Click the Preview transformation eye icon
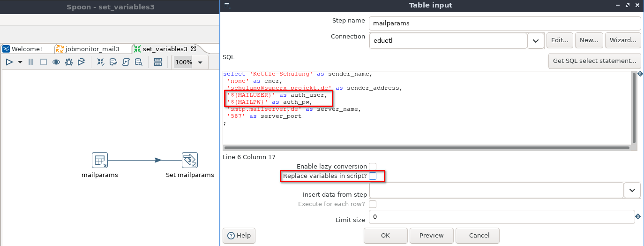The width and height of the screenshot is (644, 246). [56, 62]
